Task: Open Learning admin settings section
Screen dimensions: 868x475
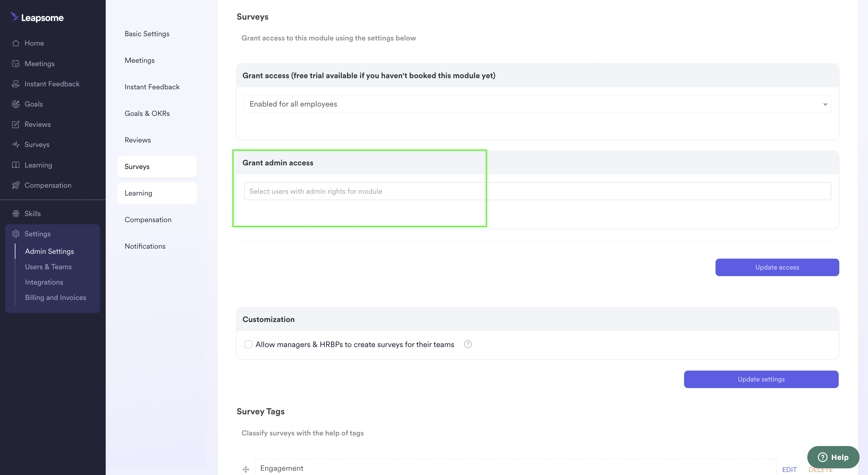Action: [157, 193]
